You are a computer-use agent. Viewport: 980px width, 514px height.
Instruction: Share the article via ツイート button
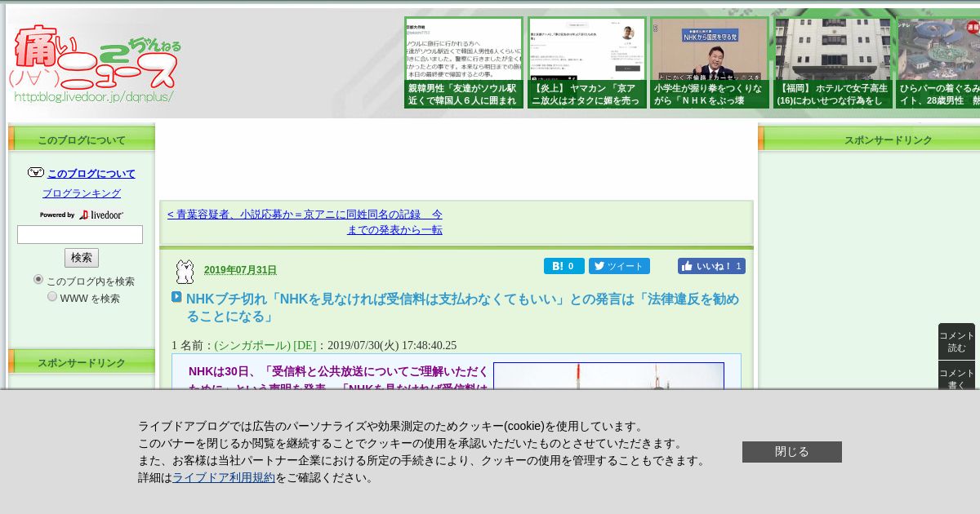619,266
